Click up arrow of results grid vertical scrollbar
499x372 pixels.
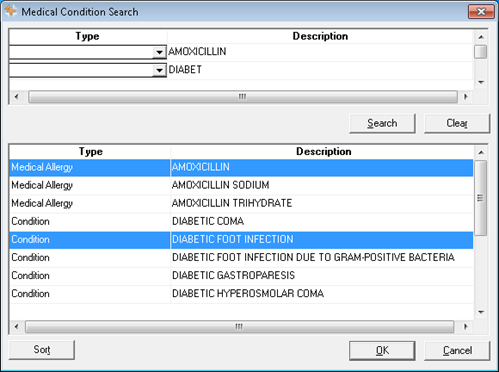coord(481,152)
